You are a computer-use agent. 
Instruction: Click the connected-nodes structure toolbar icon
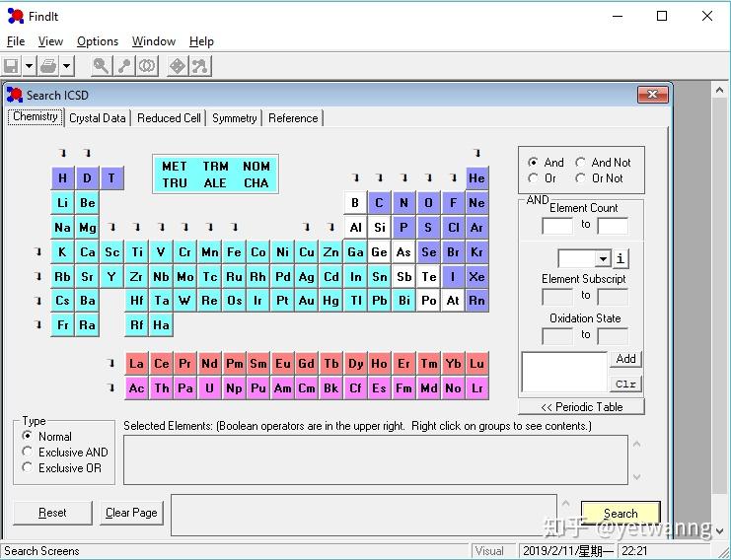pyautogui.click(x=200, y=66)
